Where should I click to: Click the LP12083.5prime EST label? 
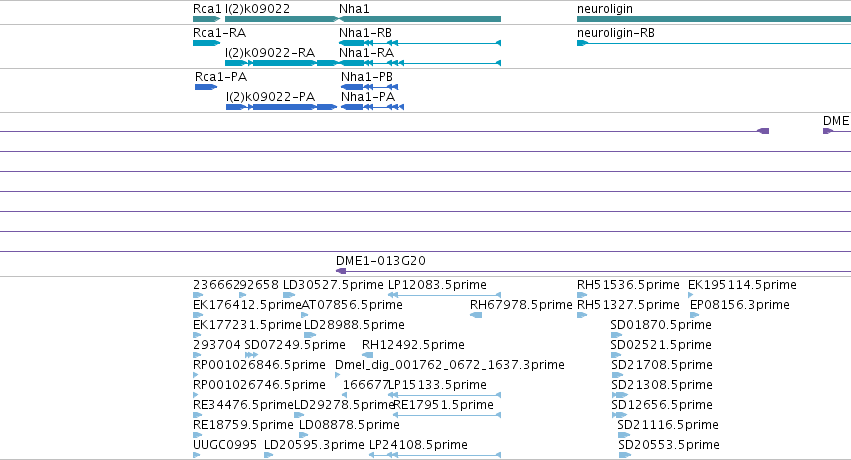point(437,285)
